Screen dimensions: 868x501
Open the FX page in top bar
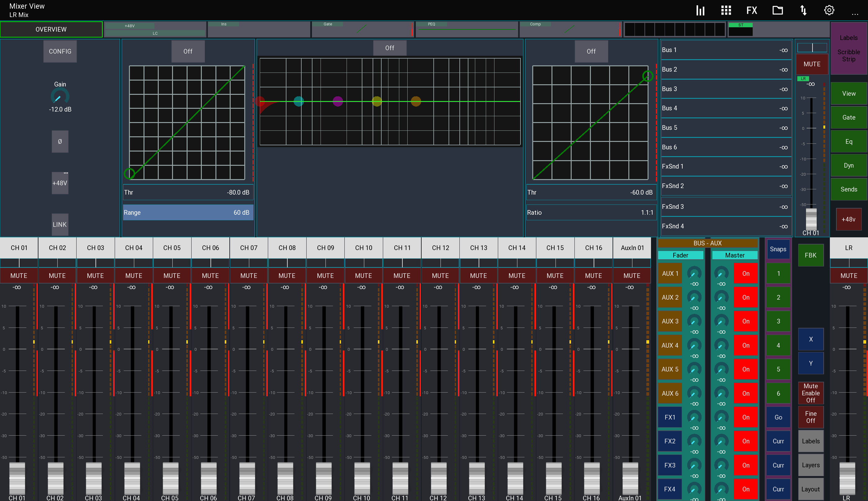751,10
